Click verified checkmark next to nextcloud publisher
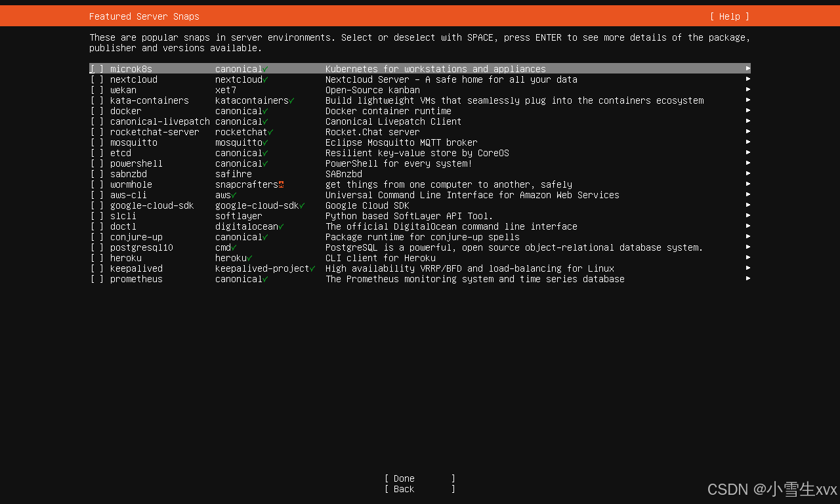This screenshot has height=504, width=840. click(x=265, y=79)
